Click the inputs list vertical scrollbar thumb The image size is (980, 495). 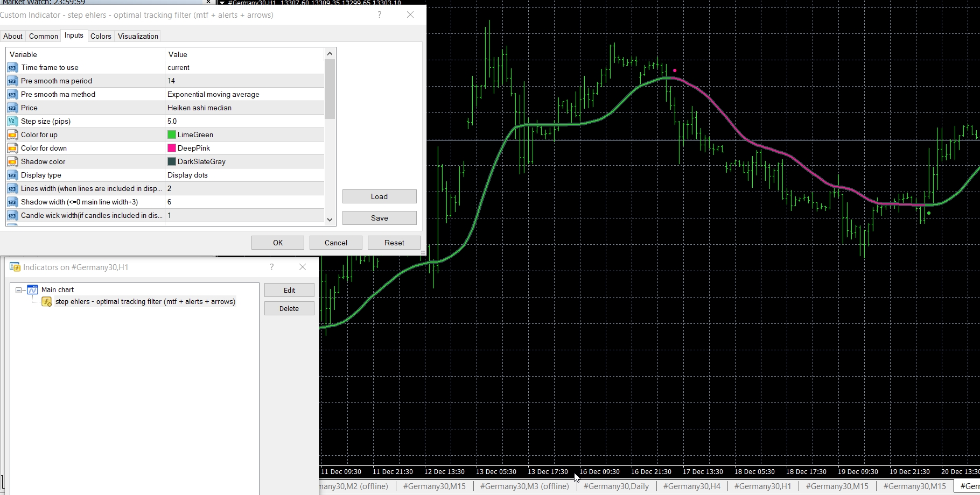pos(330,89)
